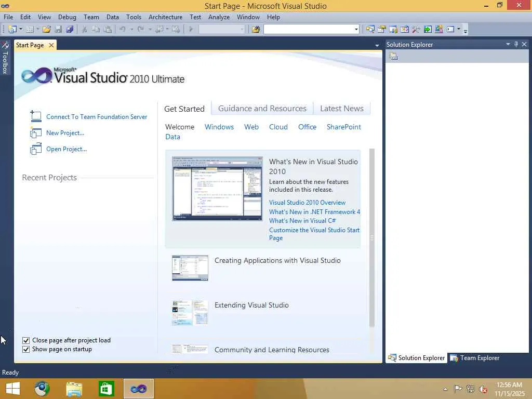Expand the Undo history dropdown arrow
The height and width of the screenshot is (399, 532).
point(131,29)
